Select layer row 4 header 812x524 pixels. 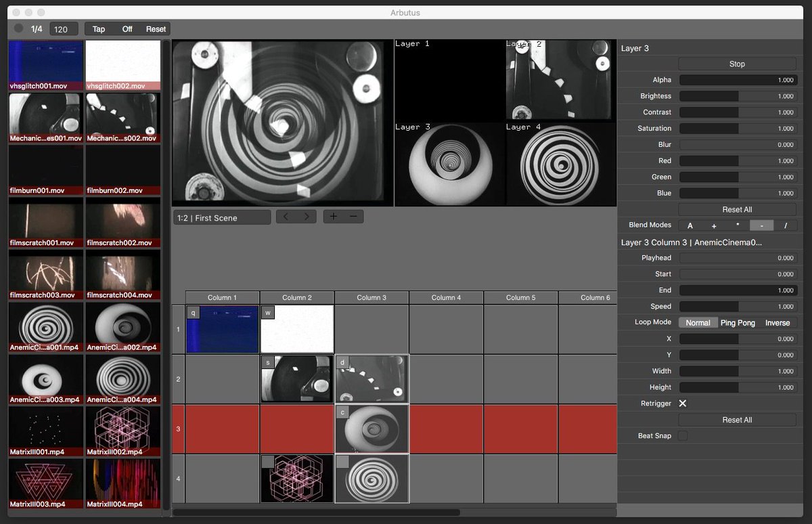tap(179, 479)
